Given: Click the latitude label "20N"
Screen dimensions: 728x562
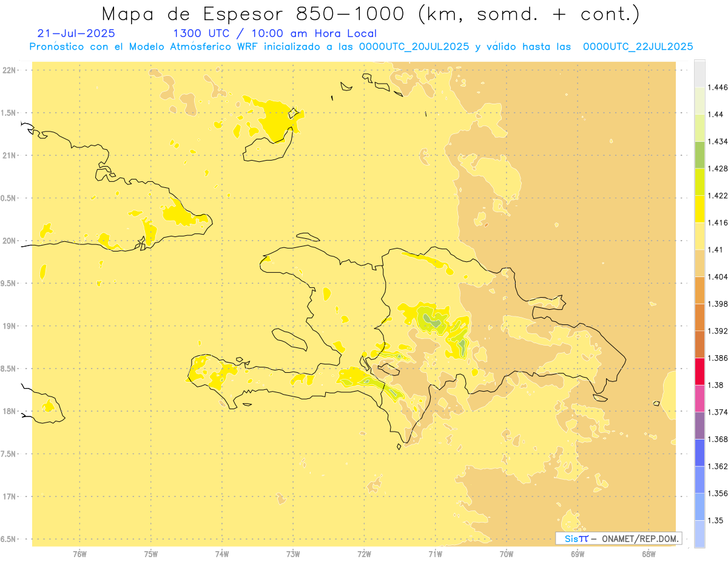Looking at the screenshot, I should pos(10,241).
